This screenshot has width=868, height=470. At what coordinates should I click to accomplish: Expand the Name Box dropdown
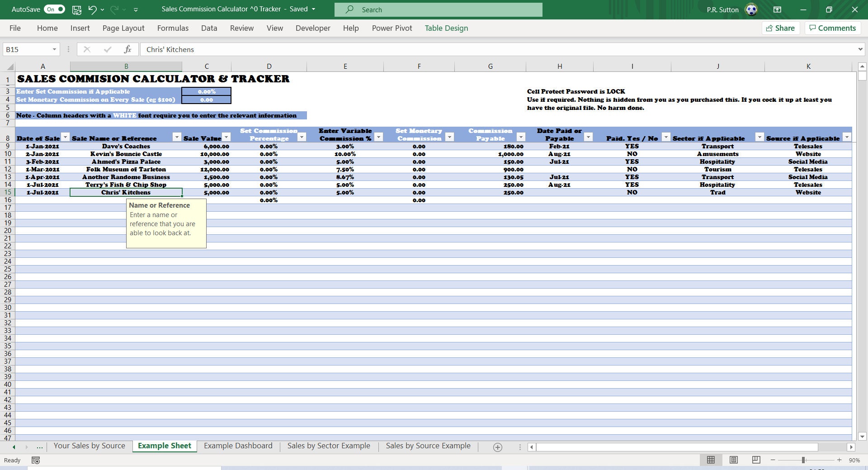(53, 49)
